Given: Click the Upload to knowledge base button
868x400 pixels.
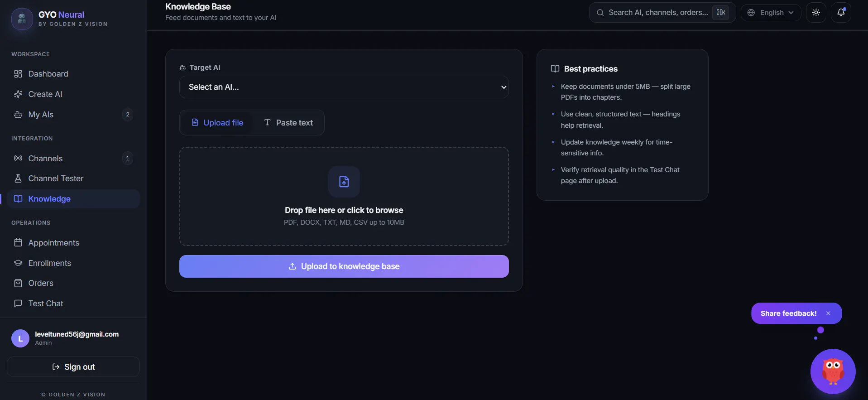Looking at the screenshot, I should 344,266.
